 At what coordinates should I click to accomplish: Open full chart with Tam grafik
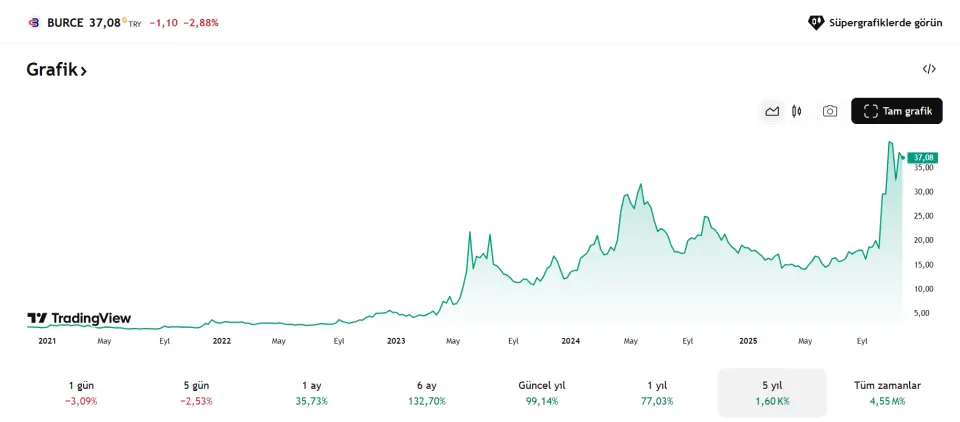tap(896, 111)
